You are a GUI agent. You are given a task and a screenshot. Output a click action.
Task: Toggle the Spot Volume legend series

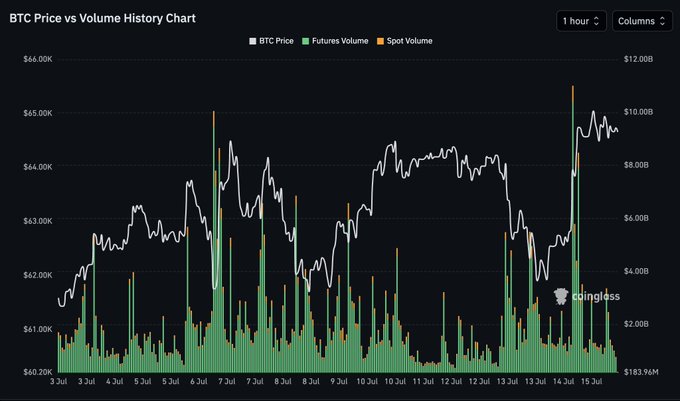[405, 41]
